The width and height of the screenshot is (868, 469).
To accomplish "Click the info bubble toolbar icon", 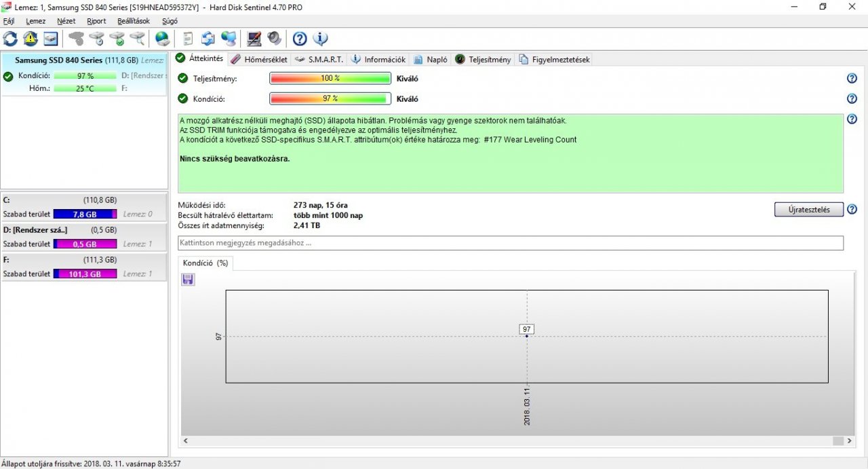I will [x=320, y=38].
